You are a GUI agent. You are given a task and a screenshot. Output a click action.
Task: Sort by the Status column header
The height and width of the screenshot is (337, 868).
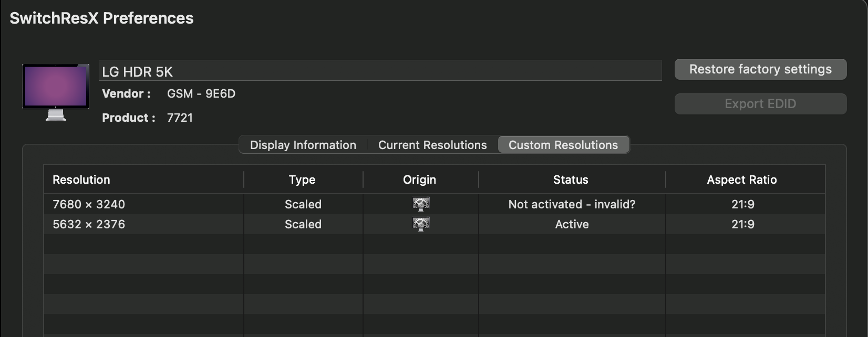[571, 180]
